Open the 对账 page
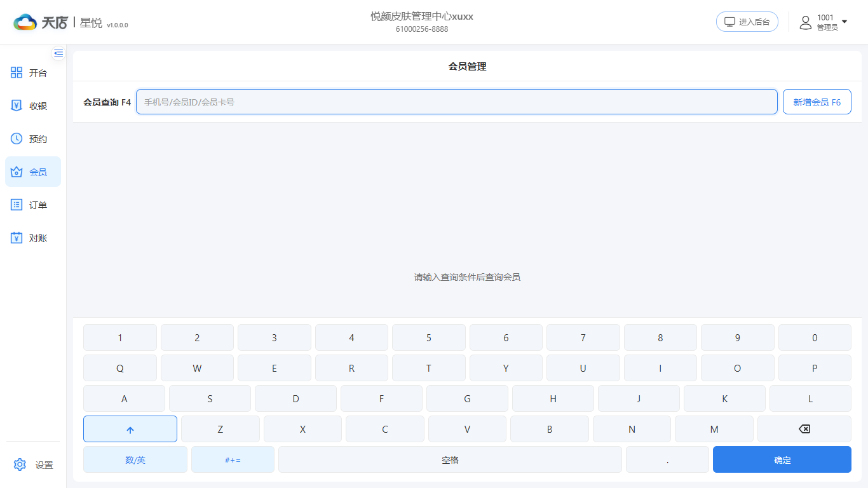 pyautogui.click(x=33, y=238)
